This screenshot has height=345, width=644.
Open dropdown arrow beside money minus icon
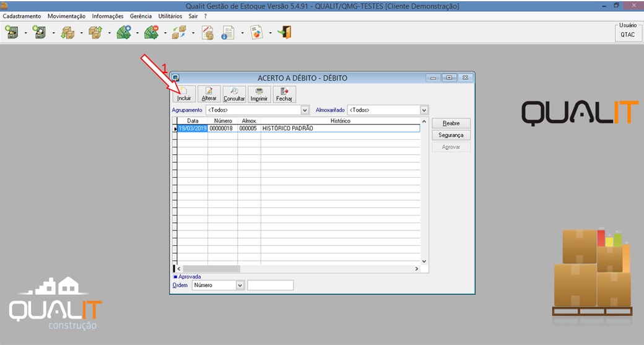pos(165,33)
